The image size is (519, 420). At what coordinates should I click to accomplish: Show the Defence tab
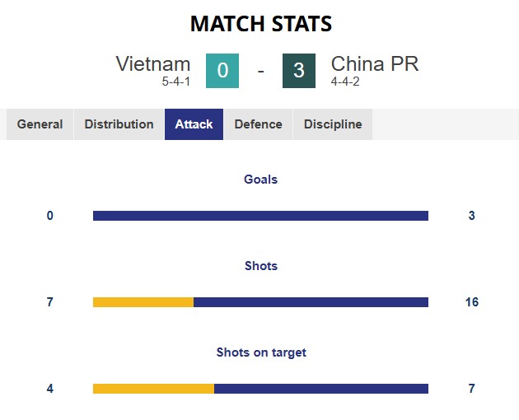coord(258,124)
